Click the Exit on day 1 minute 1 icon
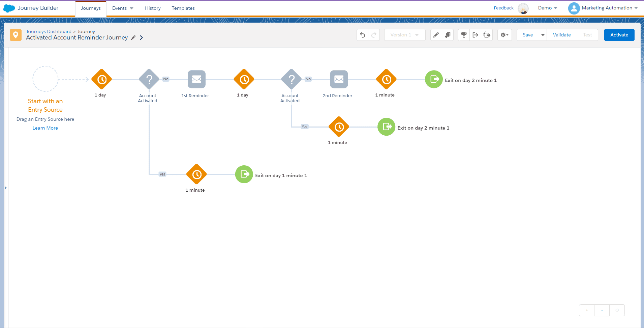 click(244, 174)
